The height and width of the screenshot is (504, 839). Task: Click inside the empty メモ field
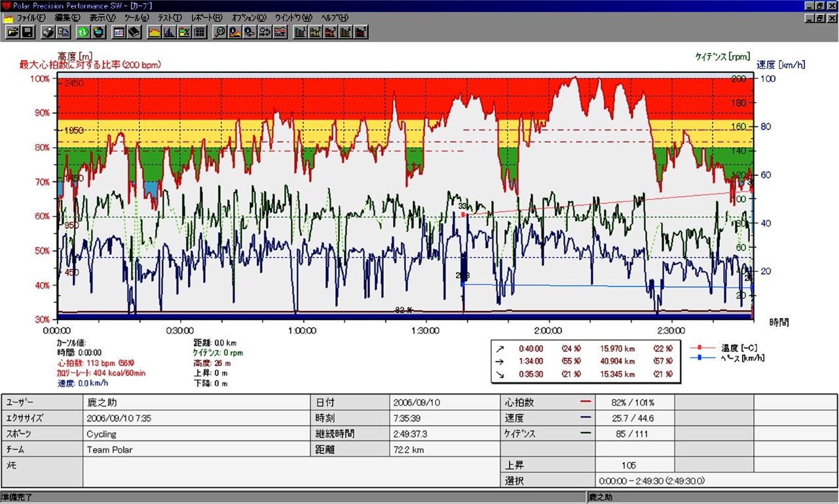click(291, 471)
